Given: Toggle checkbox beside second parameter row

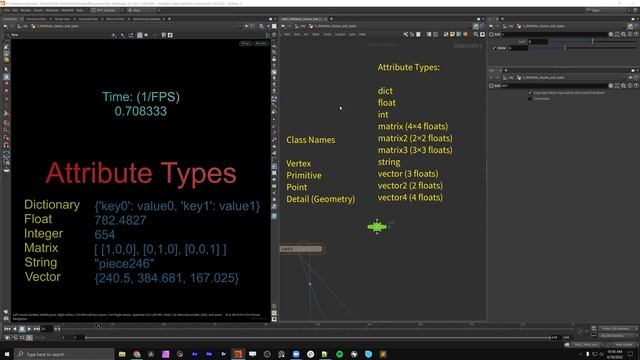Looking at the screenshot, I should [494, 48].
